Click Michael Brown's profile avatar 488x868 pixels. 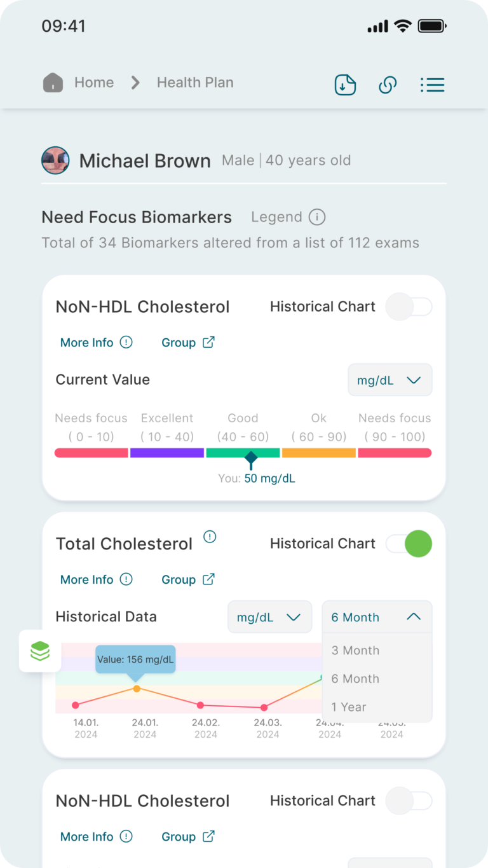pyautogui.click(x=55, y=161)
